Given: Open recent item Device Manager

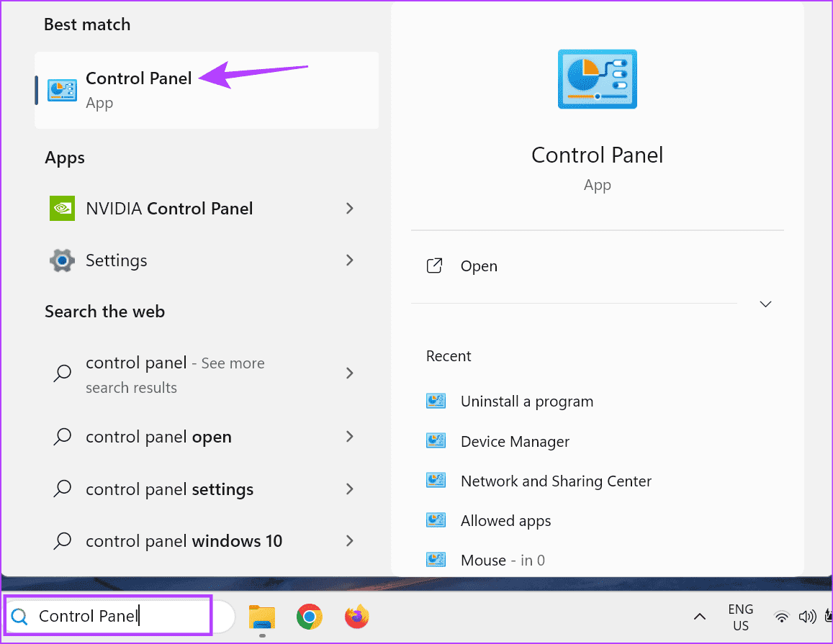Looking at the screenshot, I should tap(515, 441).
